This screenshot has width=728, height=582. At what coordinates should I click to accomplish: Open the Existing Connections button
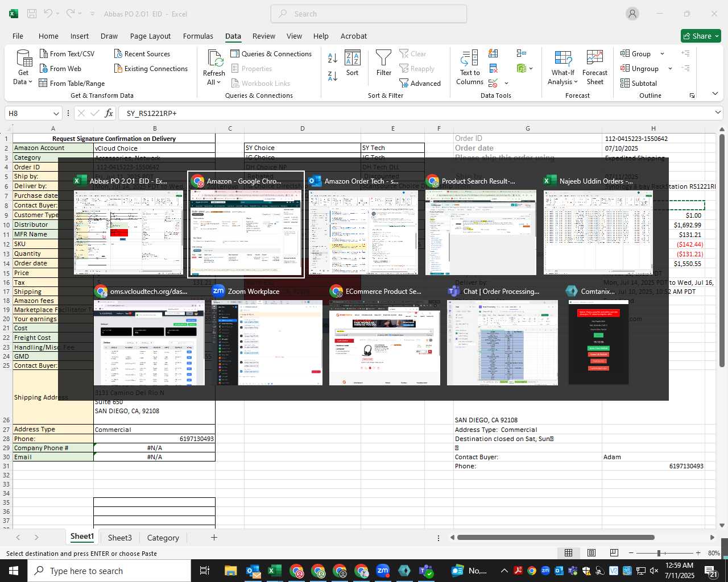[151, 69]
